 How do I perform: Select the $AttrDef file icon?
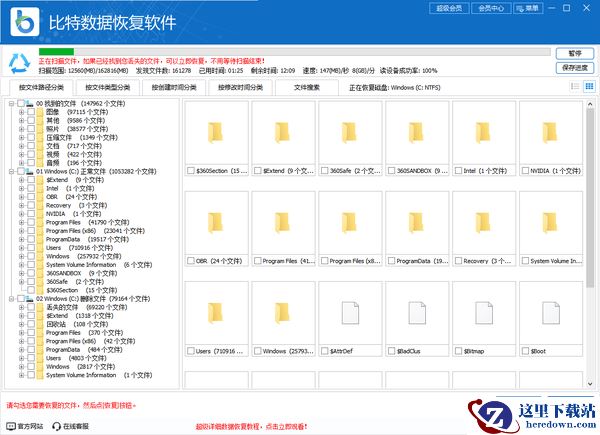click(x=349, y=313)
